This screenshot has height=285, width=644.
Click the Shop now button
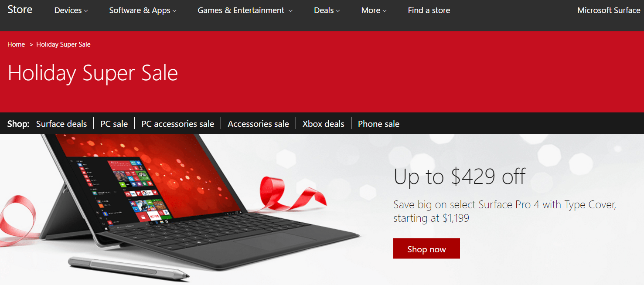(426, 248)
